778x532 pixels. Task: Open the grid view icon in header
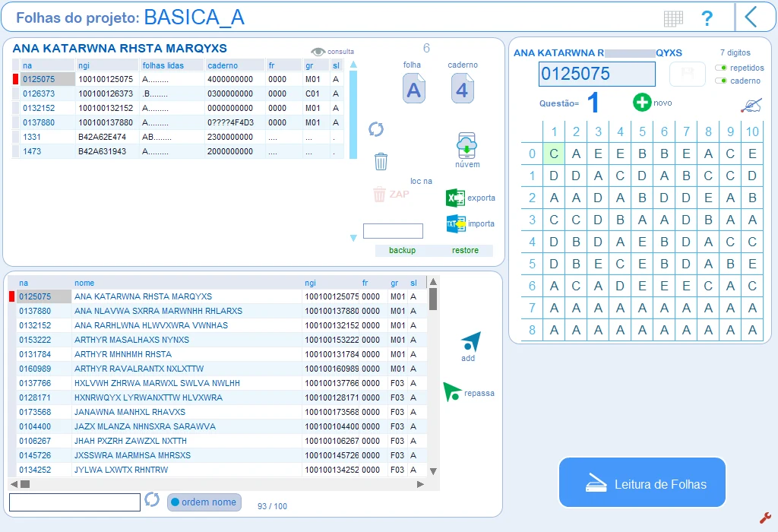point(673,19)
